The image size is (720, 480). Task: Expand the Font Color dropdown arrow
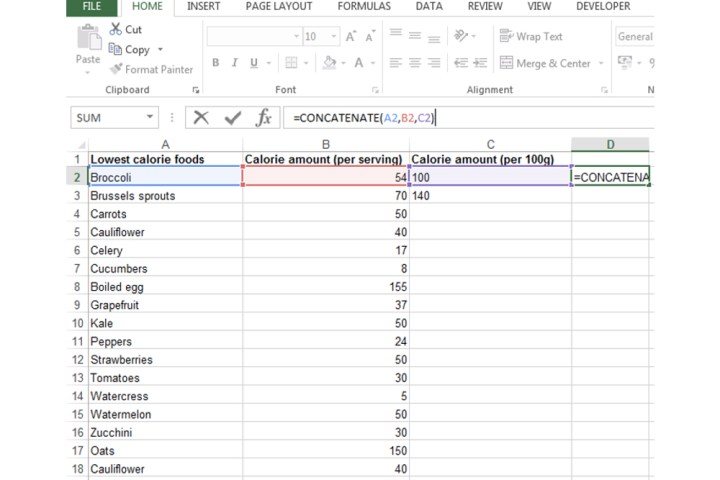coord(373,63)
